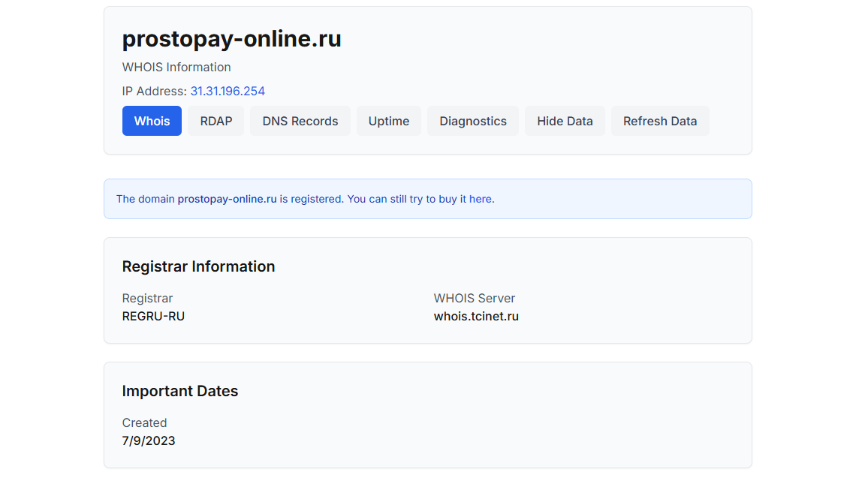The image size is (868, 478).
Task: Click the Important Dates heading
Action: (180, 391)
